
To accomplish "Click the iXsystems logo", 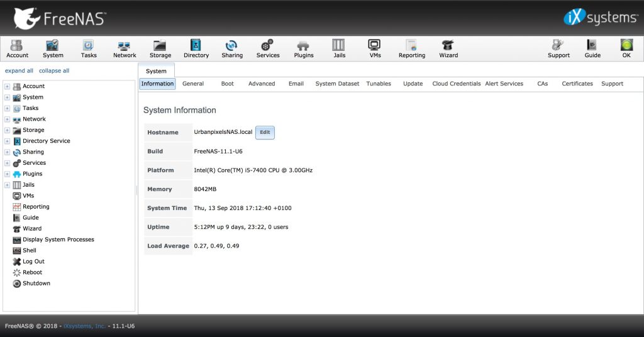I will point(601,17).
